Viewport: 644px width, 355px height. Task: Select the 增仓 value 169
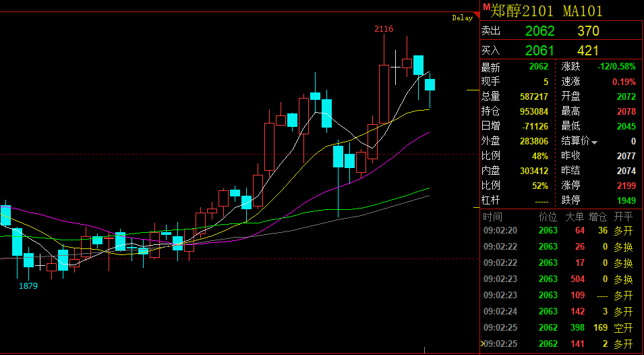click(x=600, y=328)
